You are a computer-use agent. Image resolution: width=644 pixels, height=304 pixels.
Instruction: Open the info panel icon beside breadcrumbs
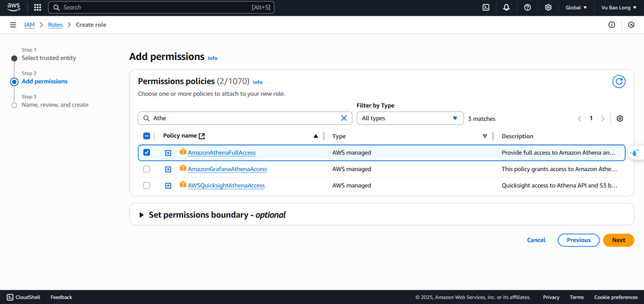[612, 25]
